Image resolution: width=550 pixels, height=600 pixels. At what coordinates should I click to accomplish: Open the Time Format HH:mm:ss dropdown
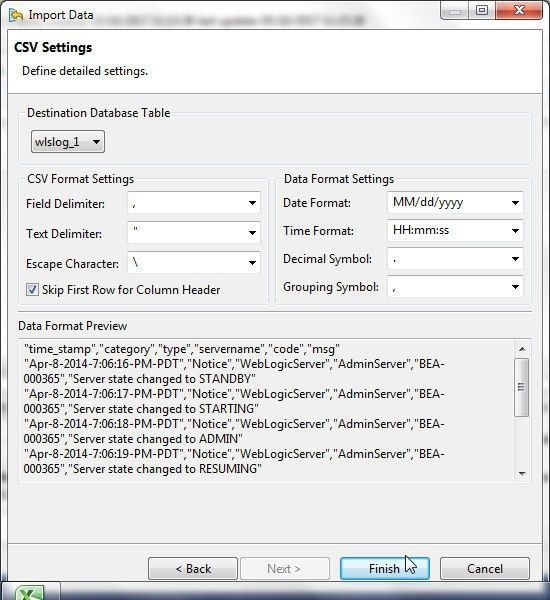[455, 230]
